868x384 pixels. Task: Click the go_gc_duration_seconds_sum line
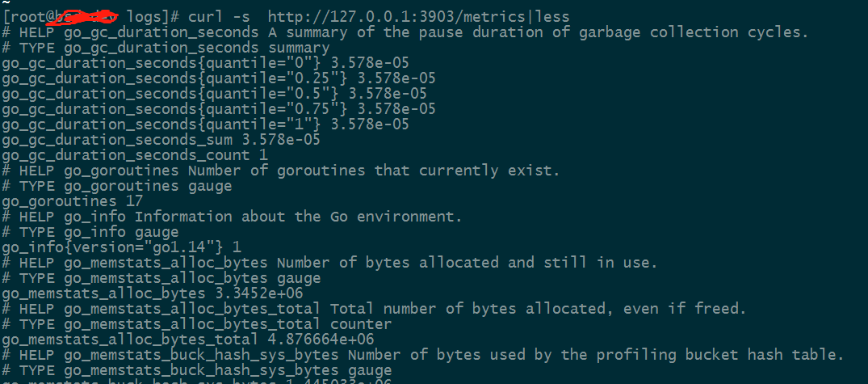coord(161,140)
